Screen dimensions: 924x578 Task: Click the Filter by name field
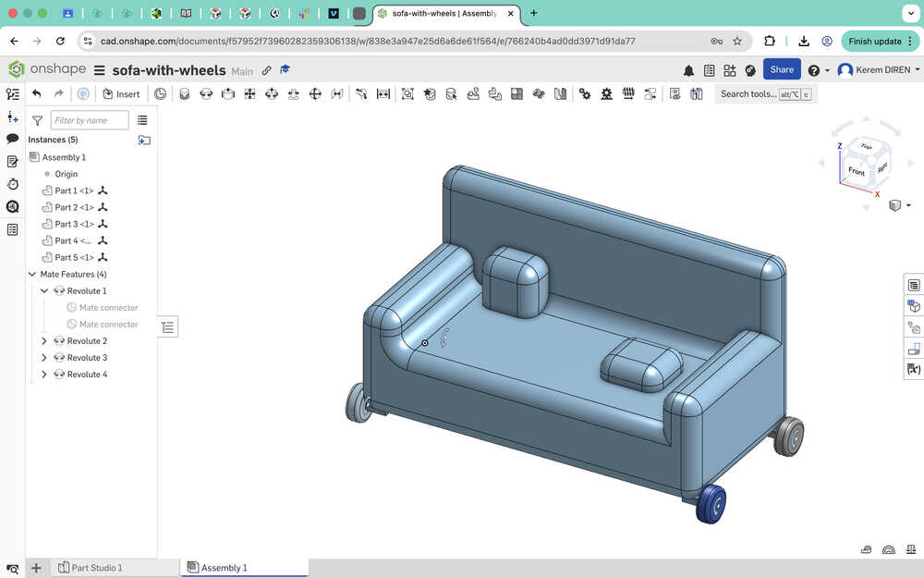[90, 120]
